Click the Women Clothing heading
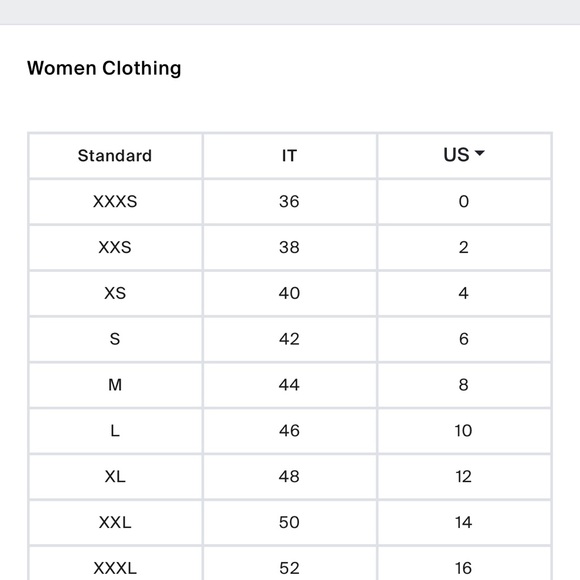 coord(104,68)
